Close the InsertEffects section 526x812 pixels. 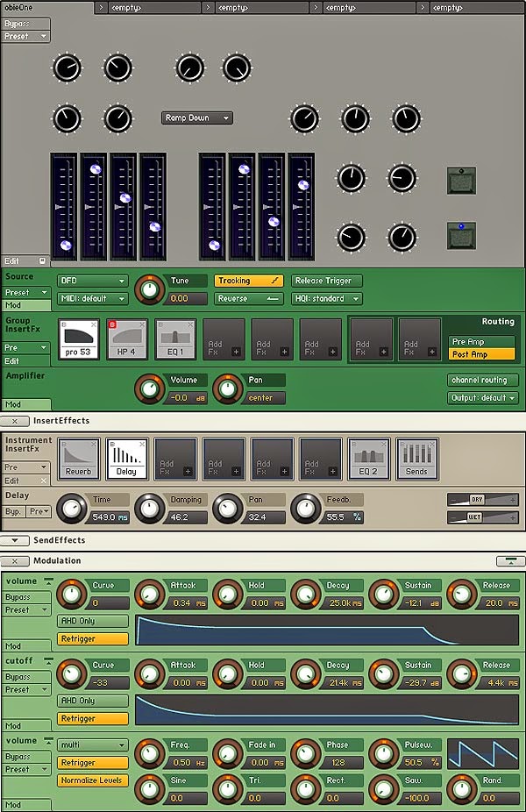[x=15, y=421]
